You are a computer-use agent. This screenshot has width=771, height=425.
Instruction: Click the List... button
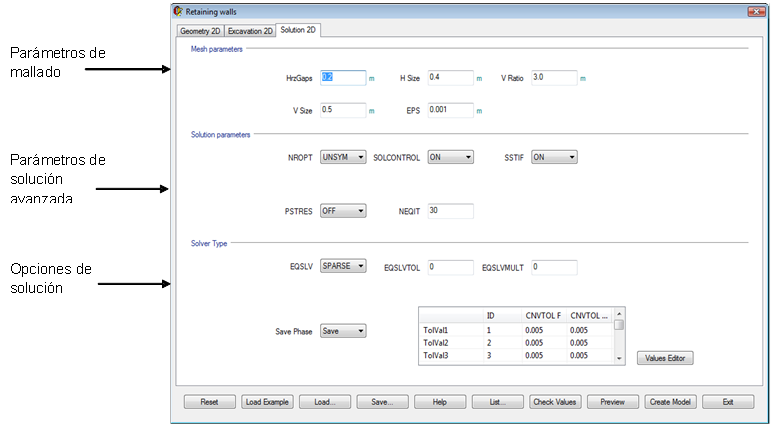tap(498, 402)
